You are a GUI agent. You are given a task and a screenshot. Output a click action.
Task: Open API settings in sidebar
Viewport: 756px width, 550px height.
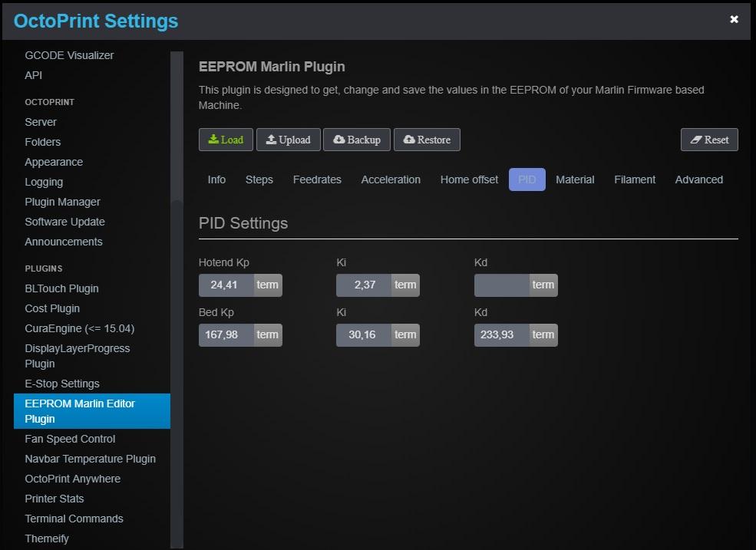click(x=33, y=75)
